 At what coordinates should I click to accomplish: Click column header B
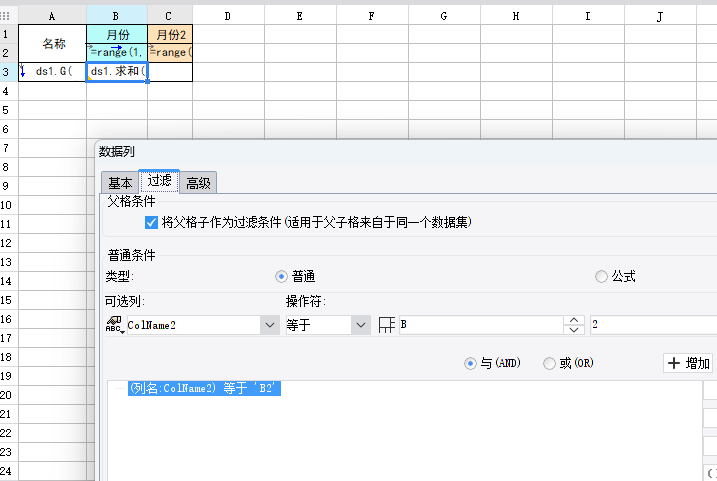coord(117,16)
